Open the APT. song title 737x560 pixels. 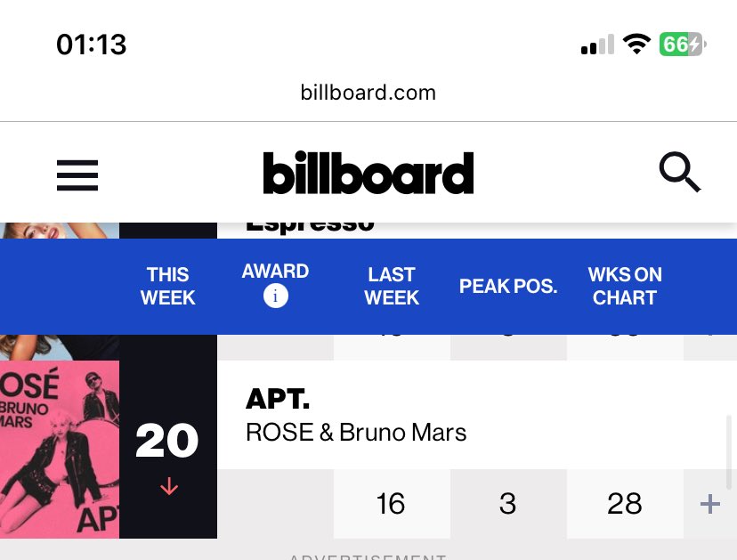pyautogui.click(x=278, y=399)
